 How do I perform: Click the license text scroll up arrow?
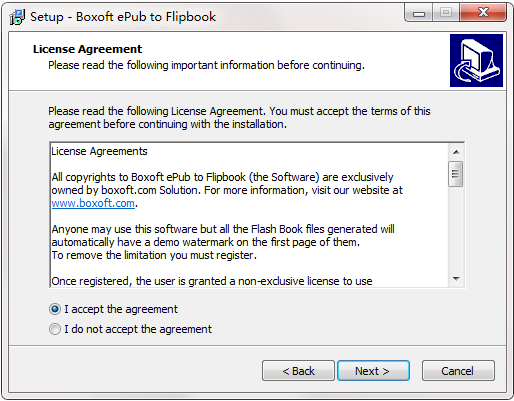[456, 152]
